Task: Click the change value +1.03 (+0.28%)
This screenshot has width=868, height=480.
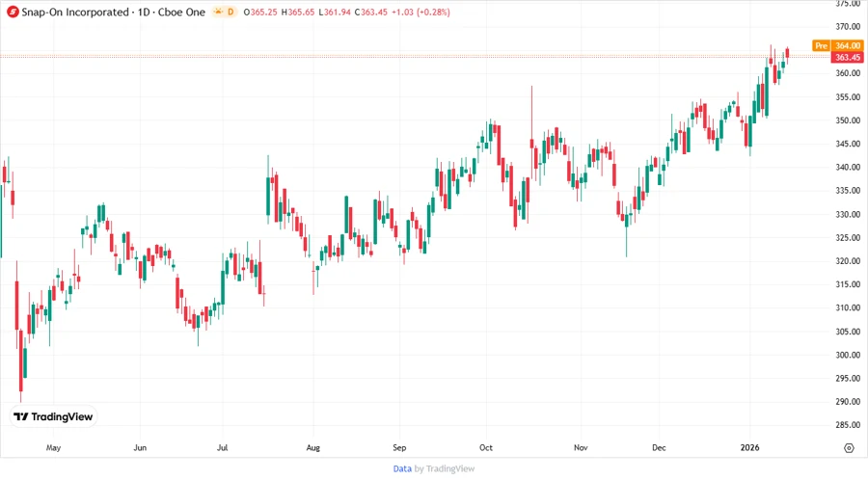Action: pos(420,12)
